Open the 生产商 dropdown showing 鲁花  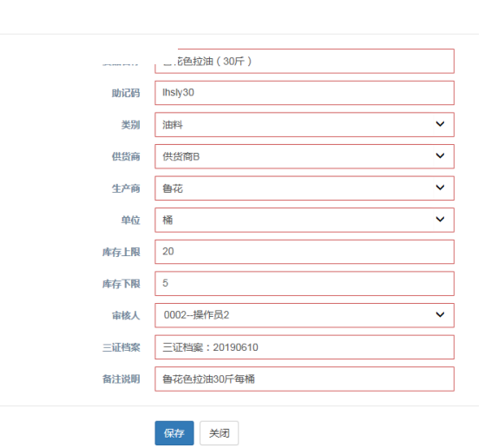tap(305, 188)
